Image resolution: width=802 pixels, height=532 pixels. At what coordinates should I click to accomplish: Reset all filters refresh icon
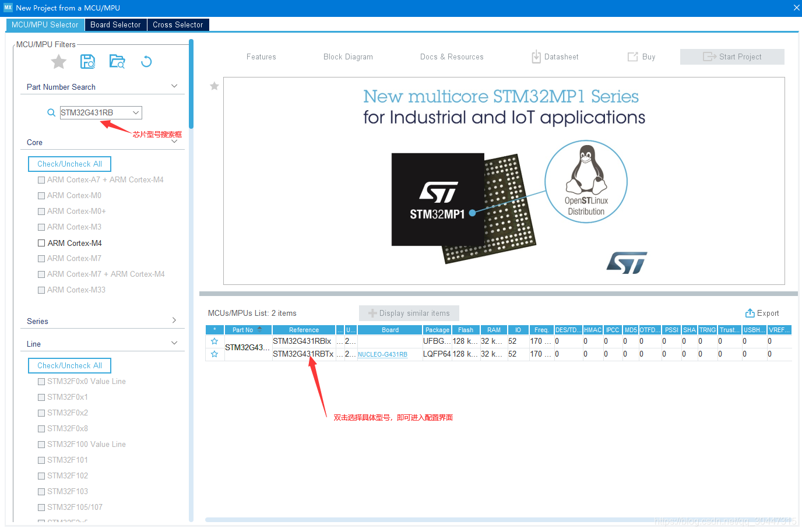pos(146,61)
